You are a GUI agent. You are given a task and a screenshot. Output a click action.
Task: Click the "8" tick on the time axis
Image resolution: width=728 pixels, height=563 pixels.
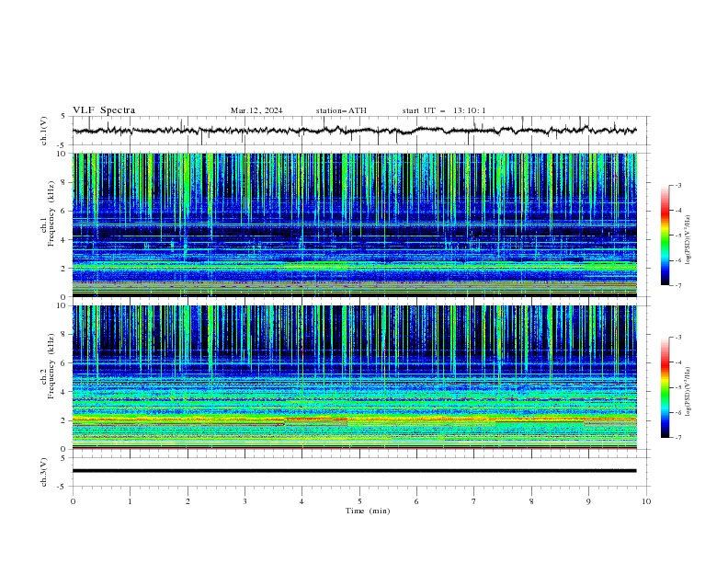pos(531,501)
